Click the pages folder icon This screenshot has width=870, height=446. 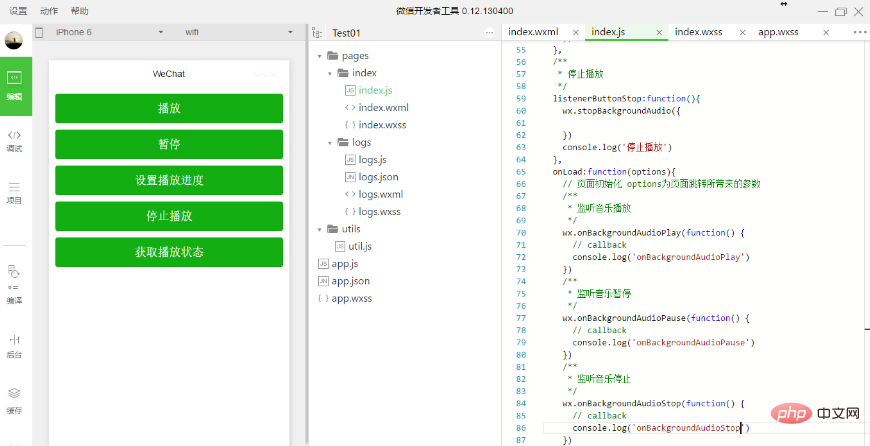pyautogui.click(x=333, y=55)
